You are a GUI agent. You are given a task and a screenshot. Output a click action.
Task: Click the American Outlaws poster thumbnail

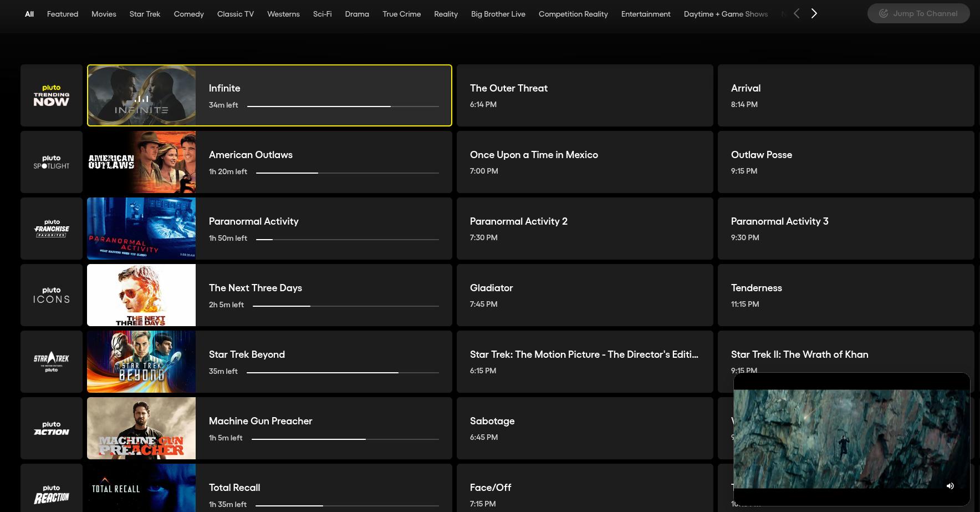coord(141,162)
